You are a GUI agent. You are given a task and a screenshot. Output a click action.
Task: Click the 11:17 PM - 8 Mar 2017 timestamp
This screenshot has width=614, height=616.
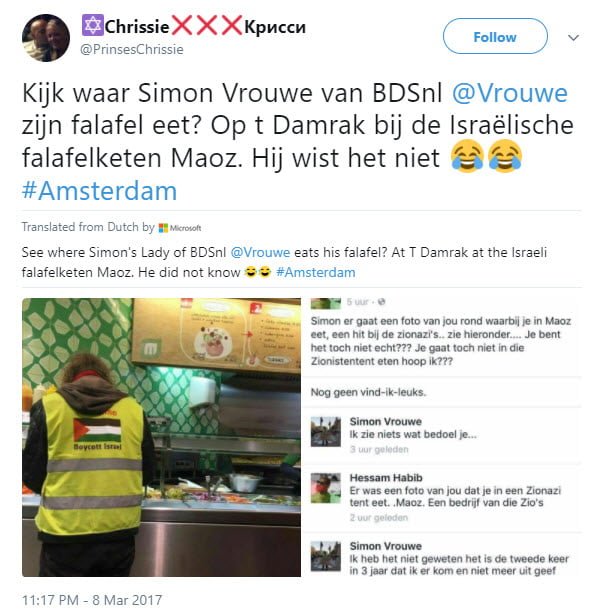click(92, 600)
